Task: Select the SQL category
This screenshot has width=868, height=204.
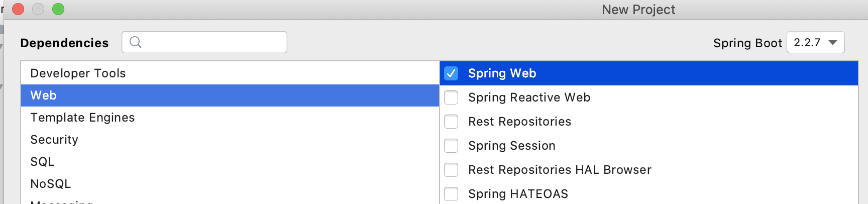Action: click(42, 162)
